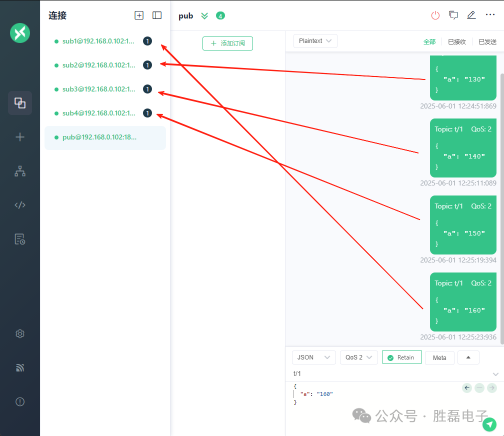The image size is (504, 436).
Task: Select the sub4@192.168.0.102 connection
Action: click(105, 113)
